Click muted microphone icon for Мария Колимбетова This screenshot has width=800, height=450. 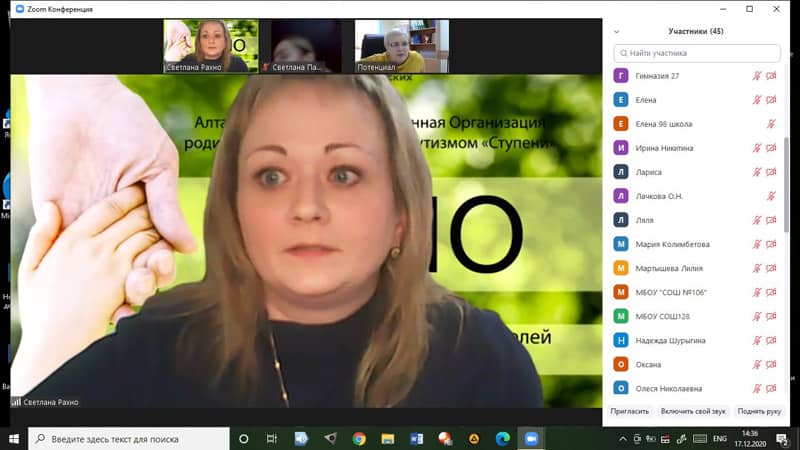[x=757, y=244]
